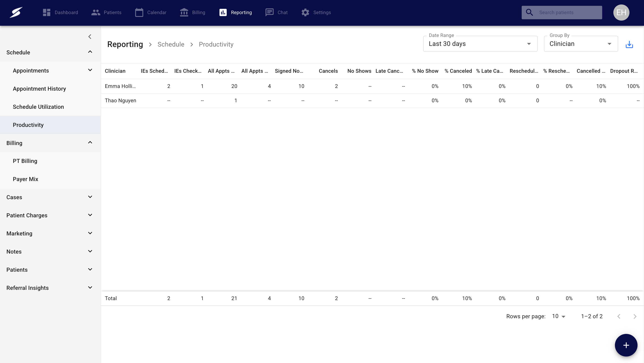Open the Group By Clinician dropdown

click(580, 44)
